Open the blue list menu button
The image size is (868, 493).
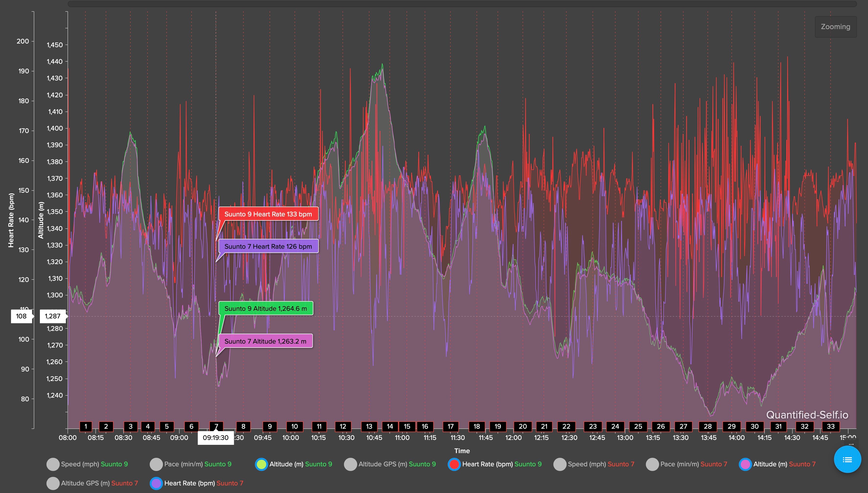(x=847, y=459)
